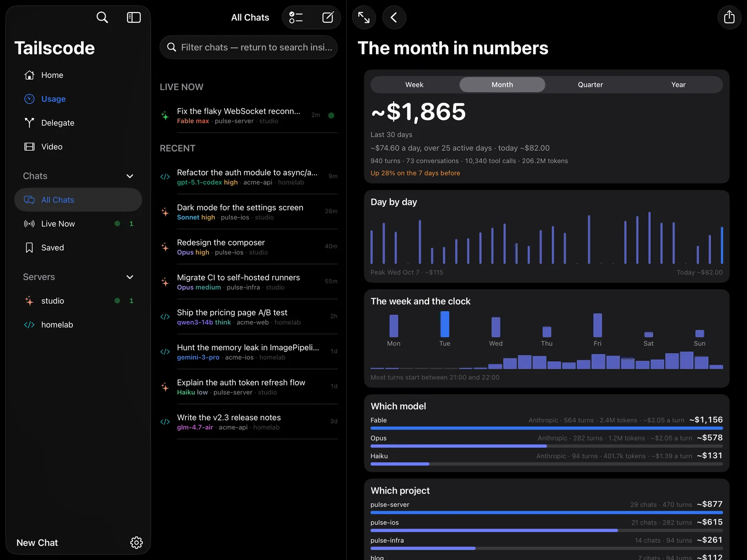Open Dark mode for settings screen chat
The image size is (747, 560).
click(x=248, y=212)
